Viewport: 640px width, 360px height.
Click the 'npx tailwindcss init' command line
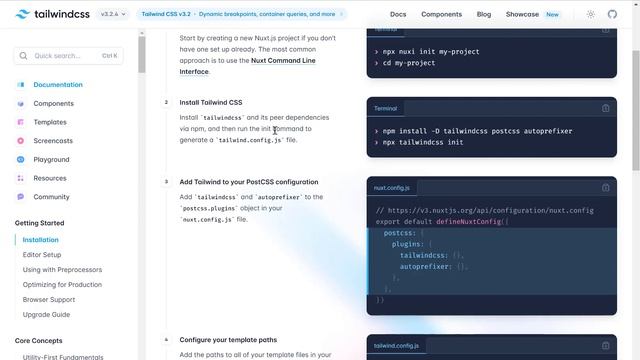(423, 142)
